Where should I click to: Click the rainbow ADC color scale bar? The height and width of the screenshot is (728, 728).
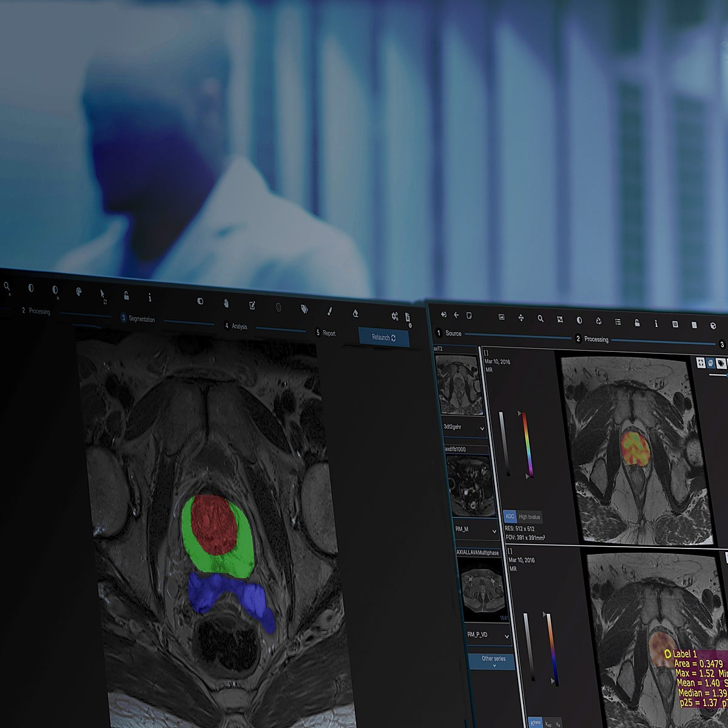527,444
